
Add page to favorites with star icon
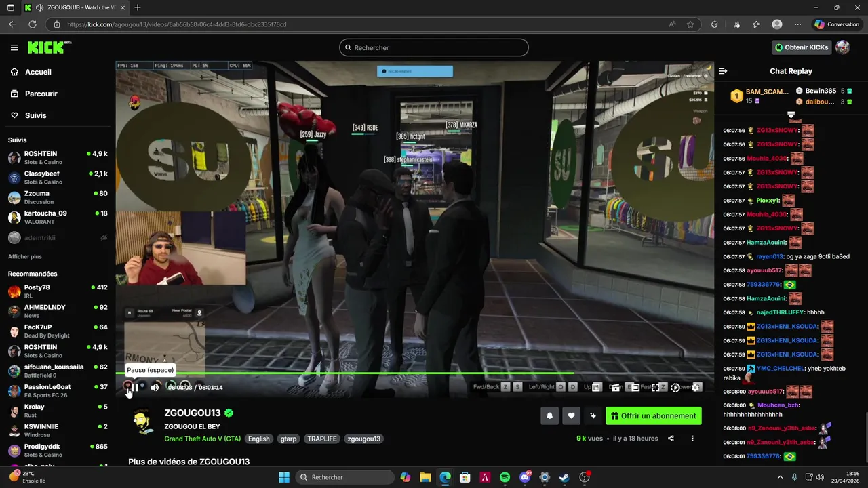click(690, 24)
